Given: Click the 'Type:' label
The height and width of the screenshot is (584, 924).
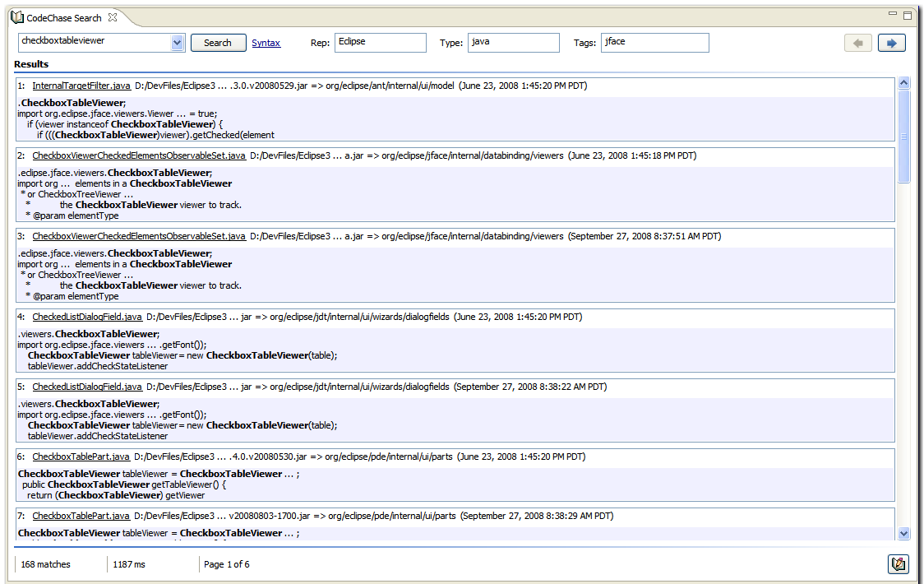Looking at the screenshot, I should pyautogui.click(x=450, y=43).
